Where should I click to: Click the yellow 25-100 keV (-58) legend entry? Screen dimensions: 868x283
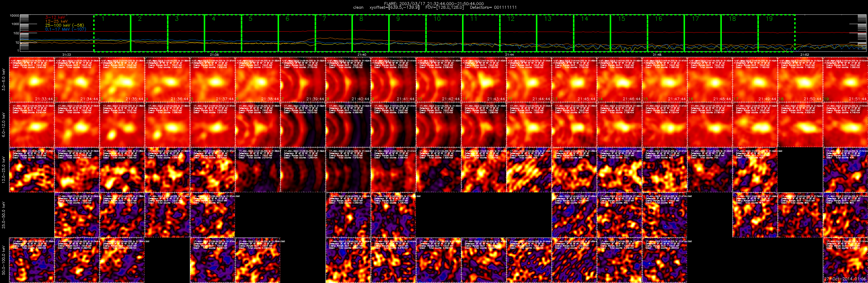(65, 25)
